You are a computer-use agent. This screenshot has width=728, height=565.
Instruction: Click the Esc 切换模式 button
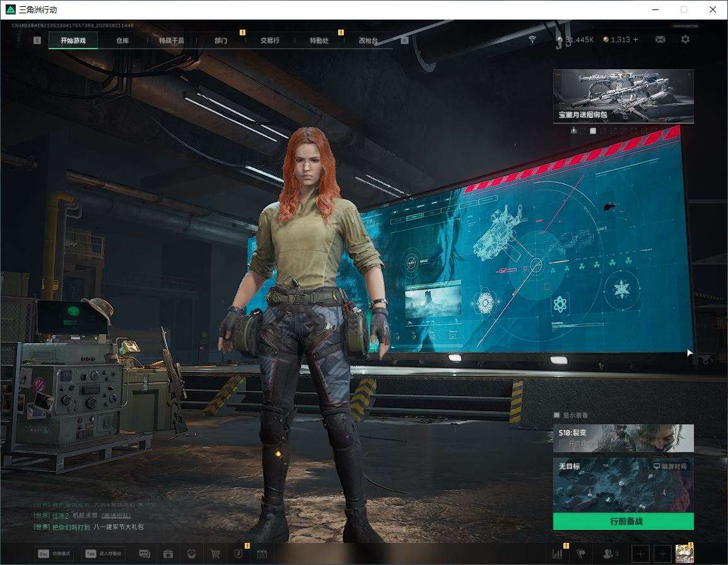pyautogui.click(x=55, y=554)
